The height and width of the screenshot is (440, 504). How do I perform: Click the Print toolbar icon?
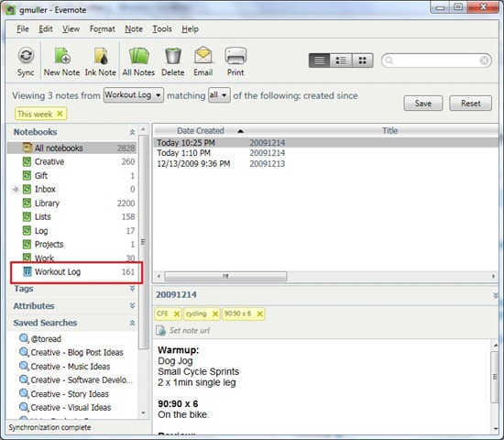tap(236, 61)
